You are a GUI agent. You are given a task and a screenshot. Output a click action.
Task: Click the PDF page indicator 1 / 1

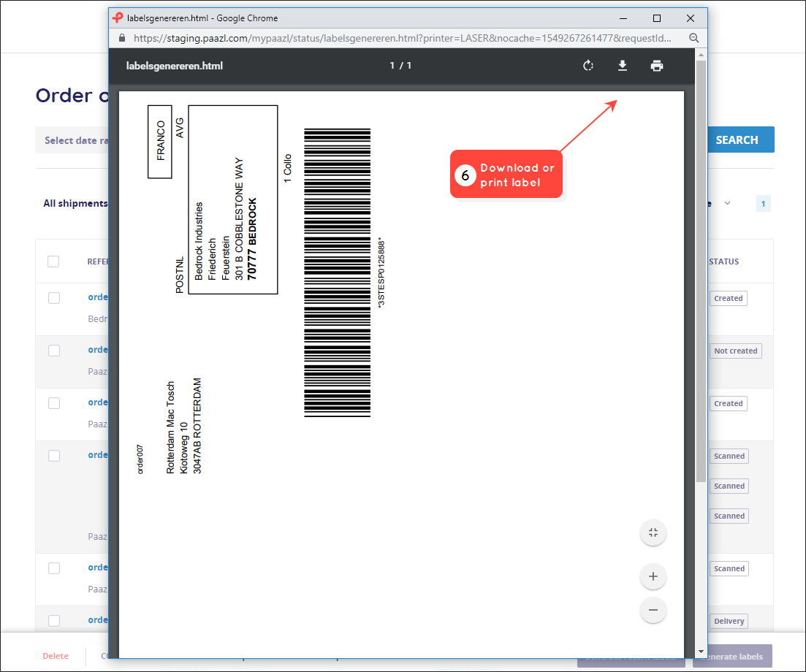coord(401,66)
